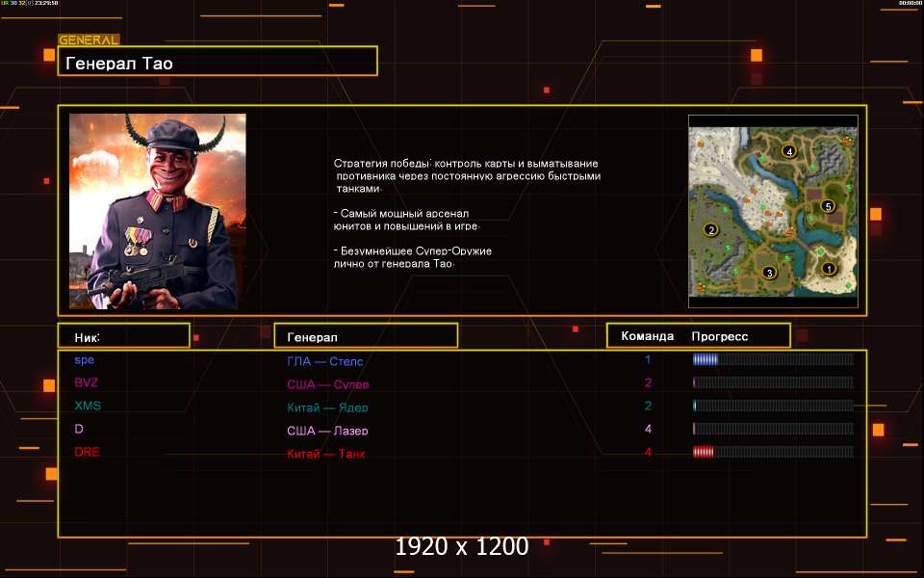Click the loading progress bar for D
This screenshot has height=578, width=924.
[773, 429]
